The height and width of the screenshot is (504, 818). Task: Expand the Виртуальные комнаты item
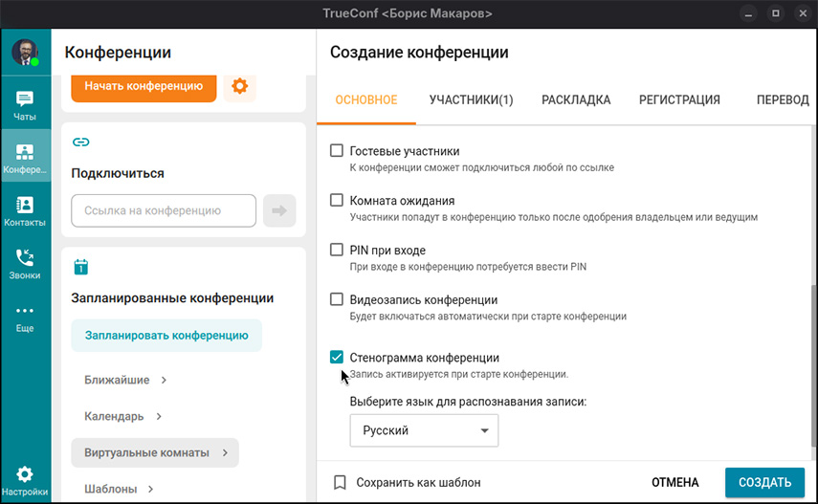[155, 452]
